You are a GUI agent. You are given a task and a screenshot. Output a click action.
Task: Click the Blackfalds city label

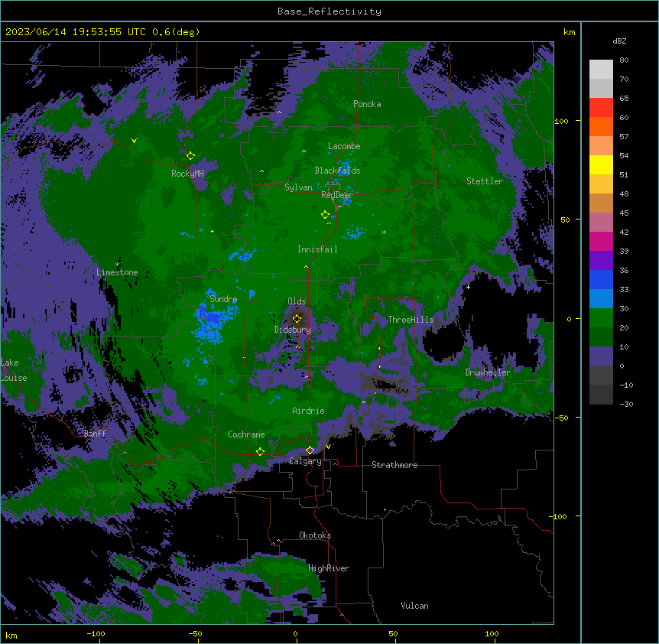coord(337,171)
